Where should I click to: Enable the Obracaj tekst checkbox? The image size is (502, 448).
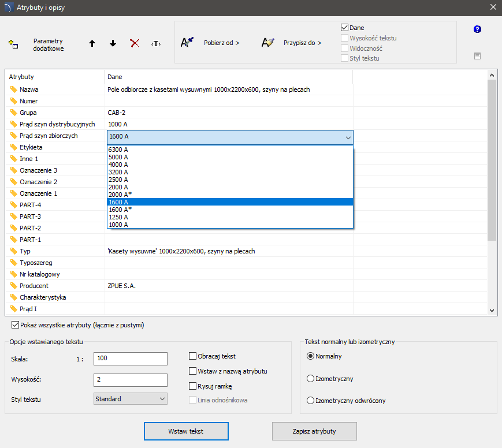(193, 356)
